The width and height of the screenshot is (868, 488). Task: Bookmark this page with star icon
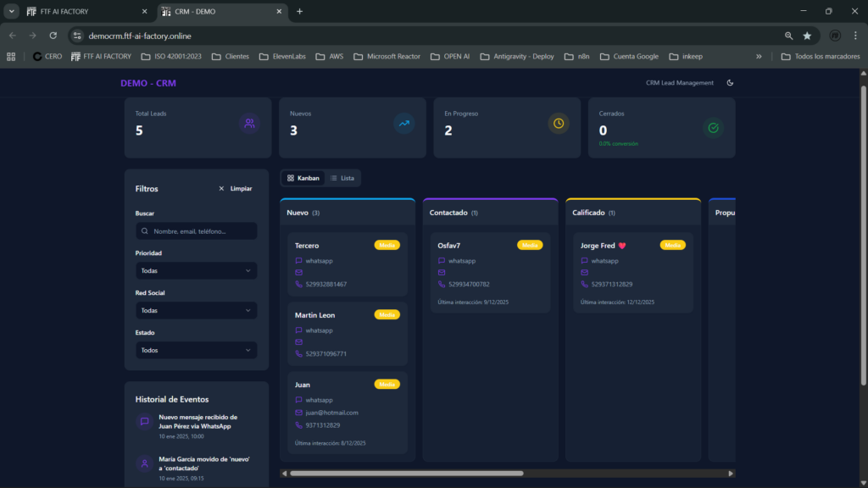(807, 36)
